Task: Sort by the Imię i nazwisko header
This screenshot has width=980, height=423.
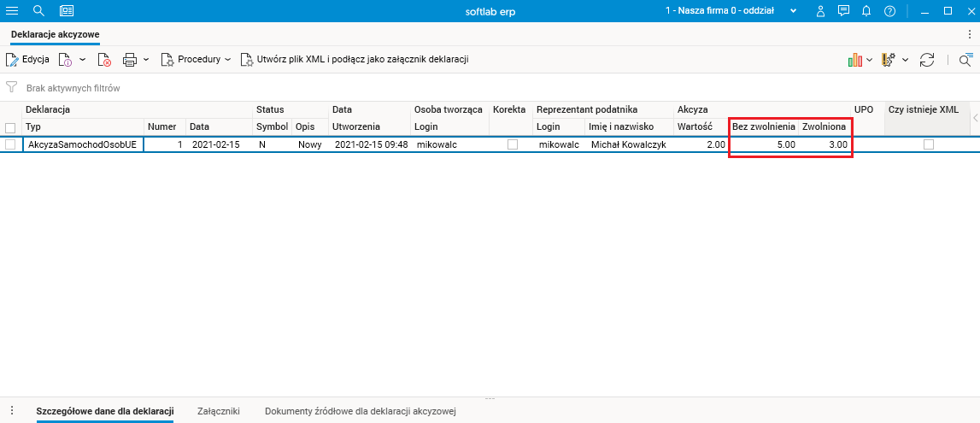Action: click(630, 126)
